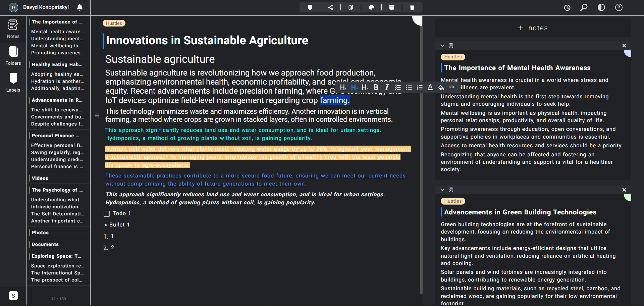Apply Heading 1 from the floating toolbar
The width and height of the screenshot is (644, 306).
pos(343,88)
